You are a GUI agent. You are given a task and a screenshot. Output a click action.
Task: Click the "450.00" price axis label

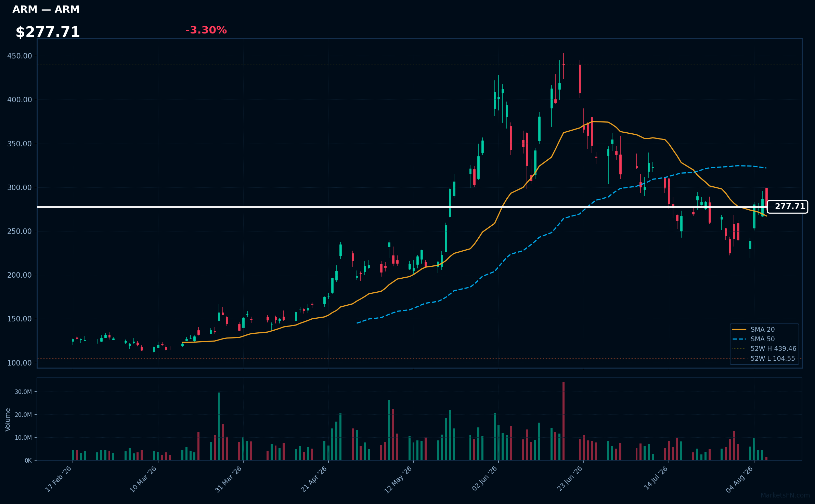point(20,56)
